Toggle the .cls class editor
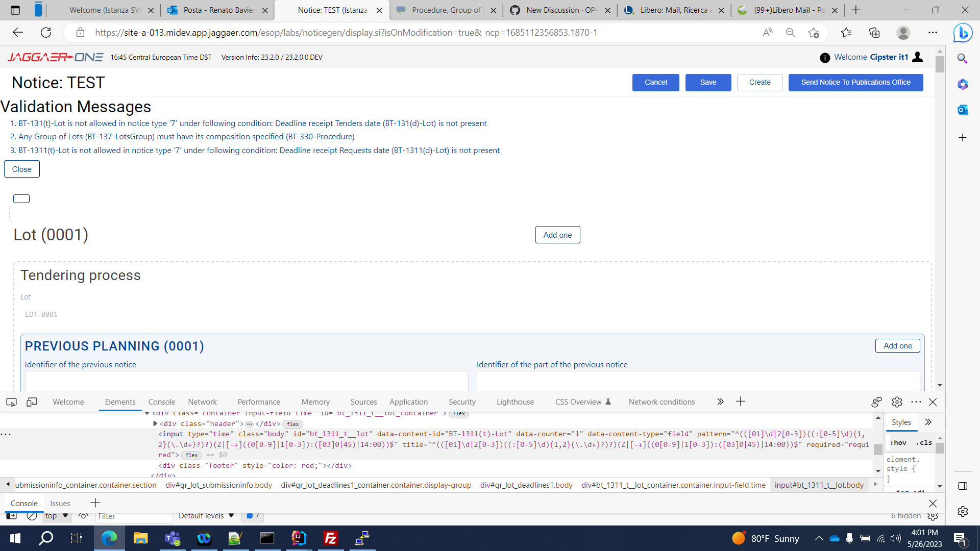 click(x=924, y=443)
